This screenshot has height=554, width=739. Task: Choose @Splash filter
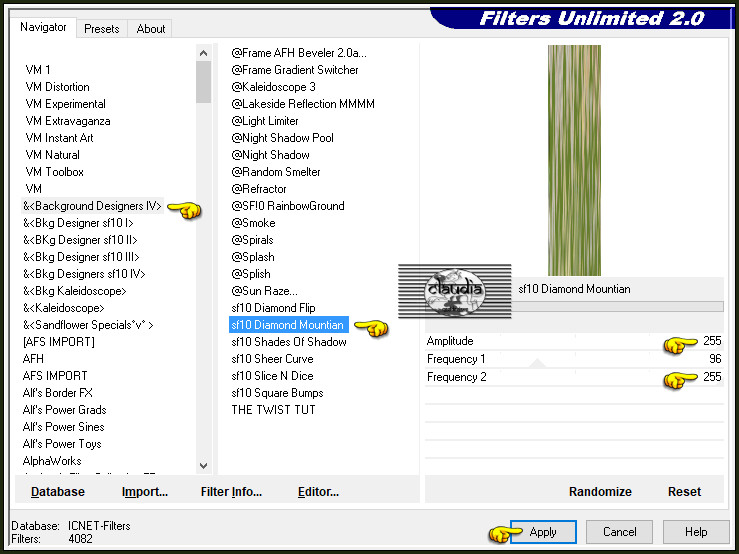pos(253,256)
